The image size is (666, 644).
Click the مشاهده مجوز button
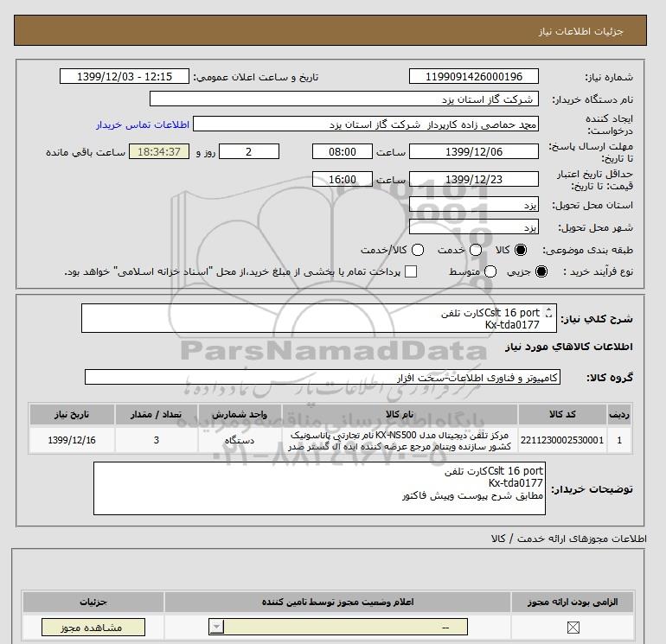coord(93,627)
